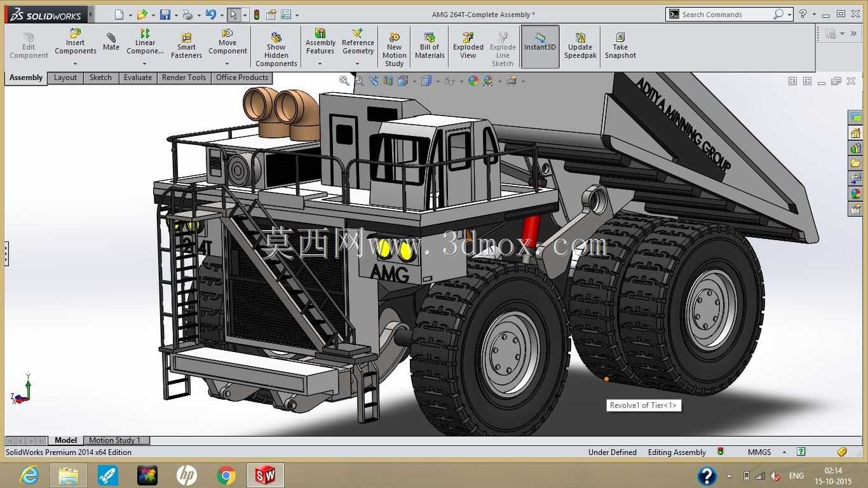Open Hide/Show Items glasses icon
Screen dimensions: 868x488
pos(449,81)
